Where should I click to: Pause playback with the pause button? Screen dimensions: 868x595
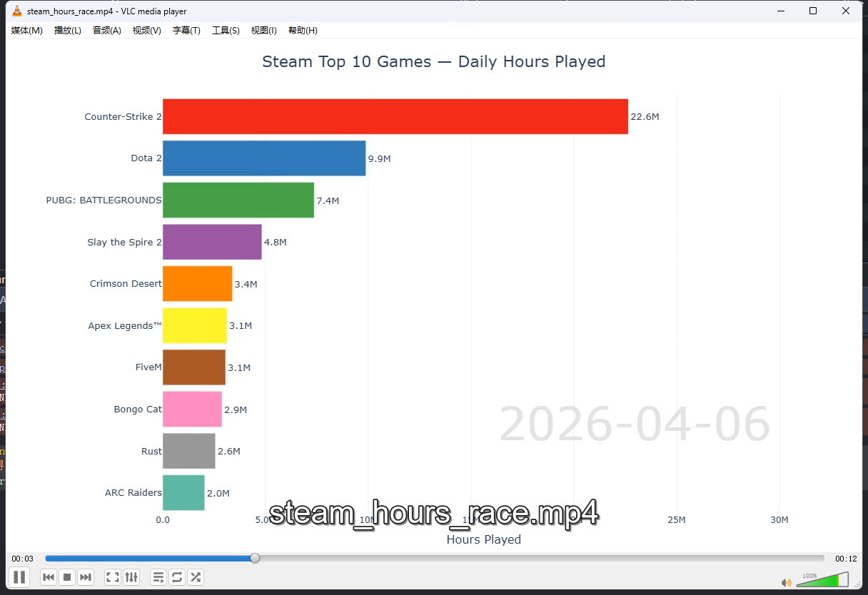coord(19,577)
